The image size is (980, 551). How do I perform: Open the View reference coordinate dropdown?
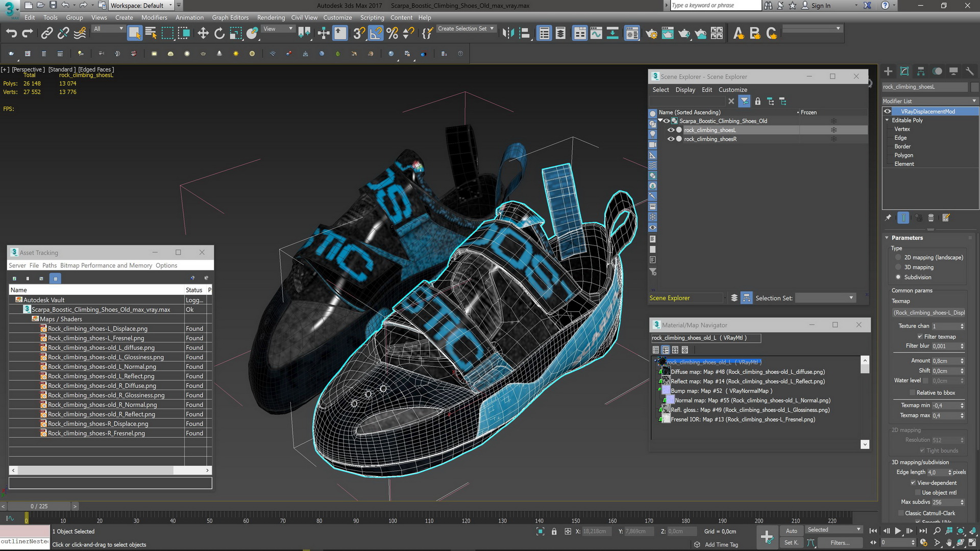pyautogui.click(x=278, y=29)
